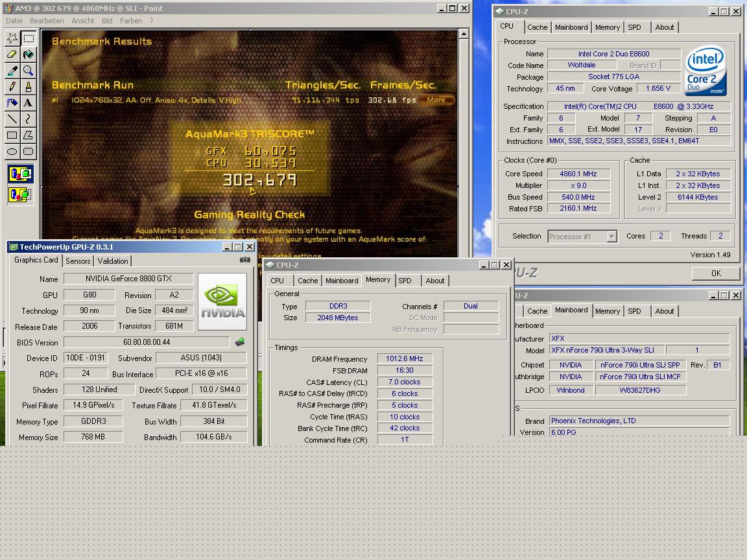The height and width of the screenshot is (560, 747).
Task: Open About tab in CPU-Z Memory window
Action: point(435,281)
